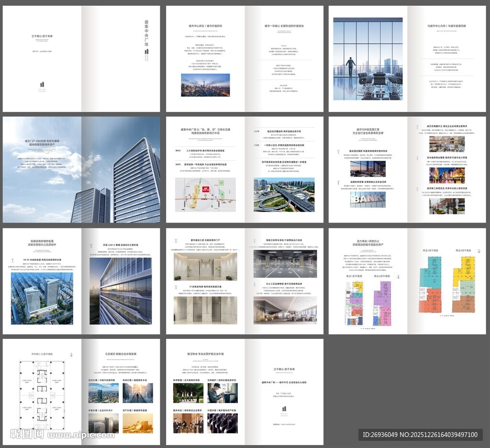Select the night commercial street photo
Viewport: 490px width, 448px height.
[447, 175]
